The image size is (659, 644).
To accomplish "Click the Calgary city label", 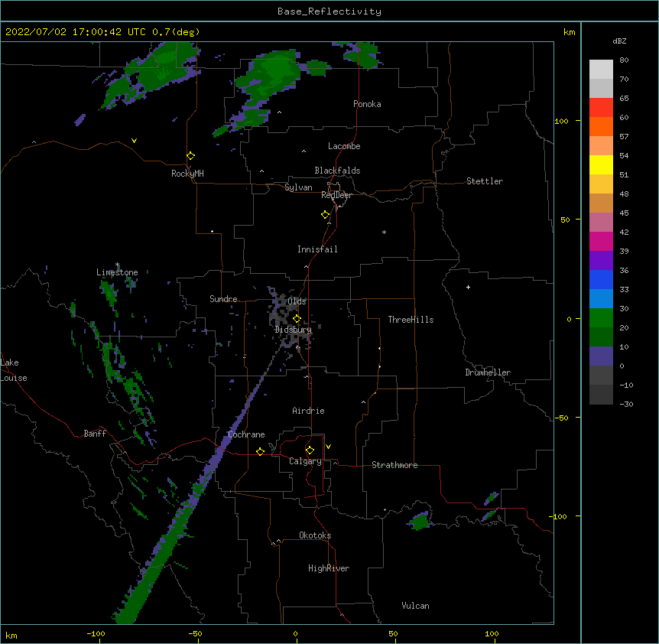I will tap(305, 461).
